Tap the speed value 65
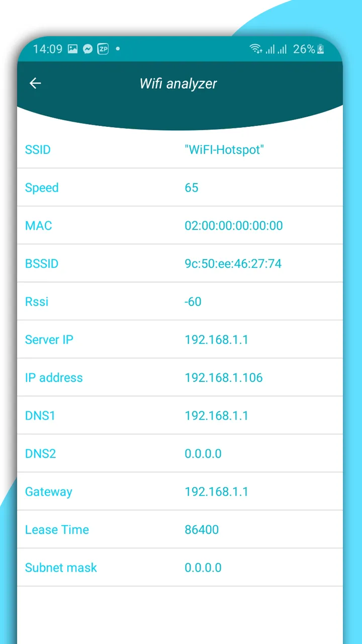 pos(192,188)
